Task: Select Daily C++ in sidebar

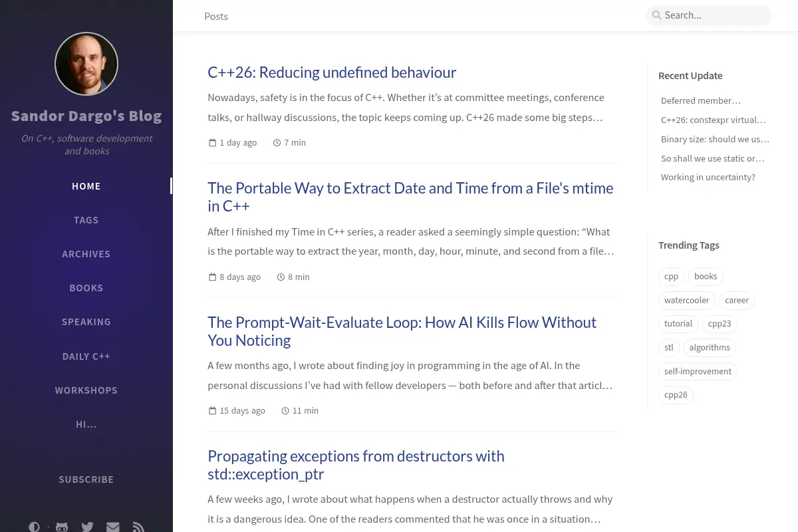Action: pyautogui.click(x=86, y=356)
